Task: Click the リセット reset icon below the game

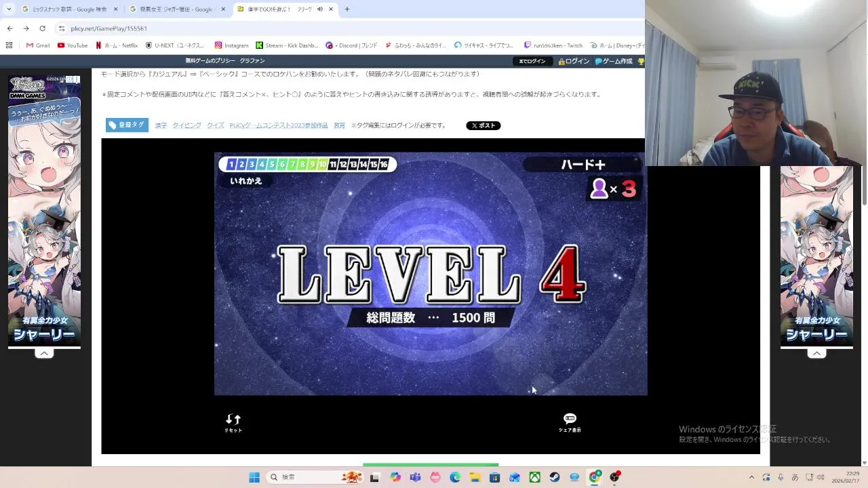Action: [x=233, y=423]
